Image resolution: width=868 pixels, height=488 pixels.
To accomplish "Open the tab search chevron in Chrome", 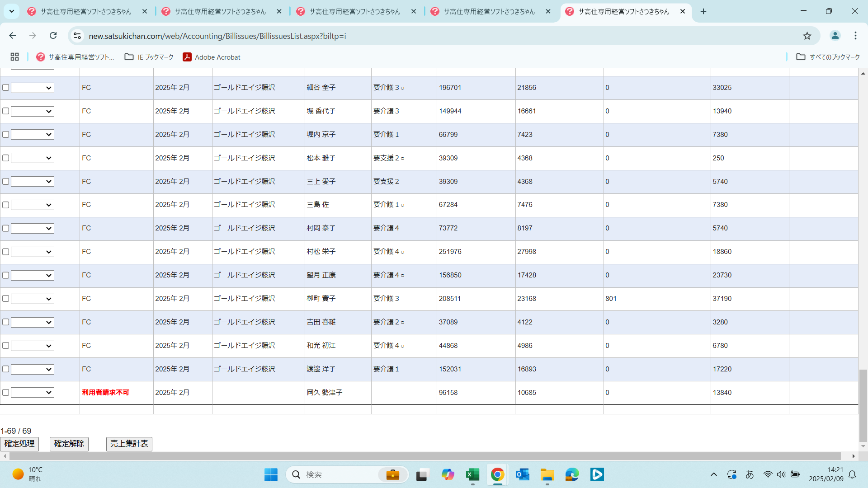I will pos(12,11).
